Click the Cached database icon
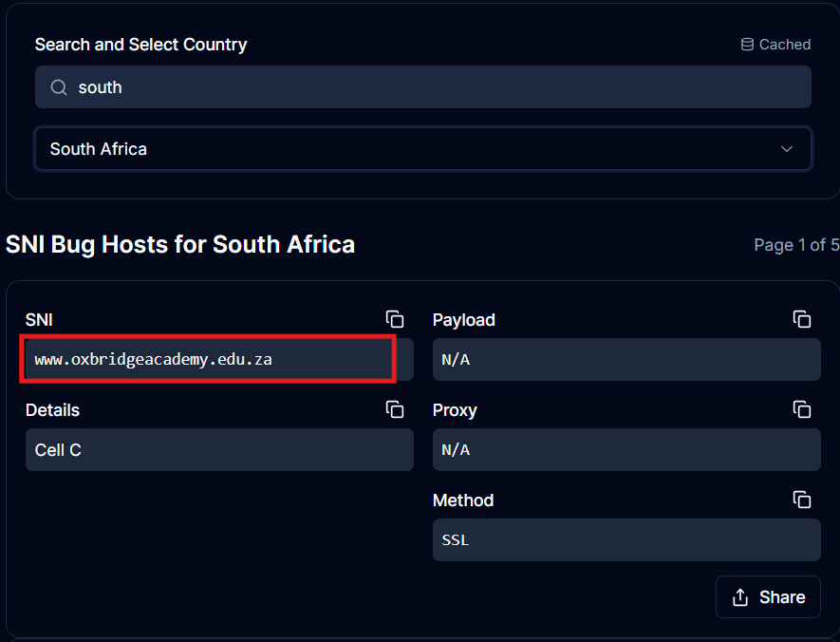Viewport: 840px width, 642px height. click(747, 45)
